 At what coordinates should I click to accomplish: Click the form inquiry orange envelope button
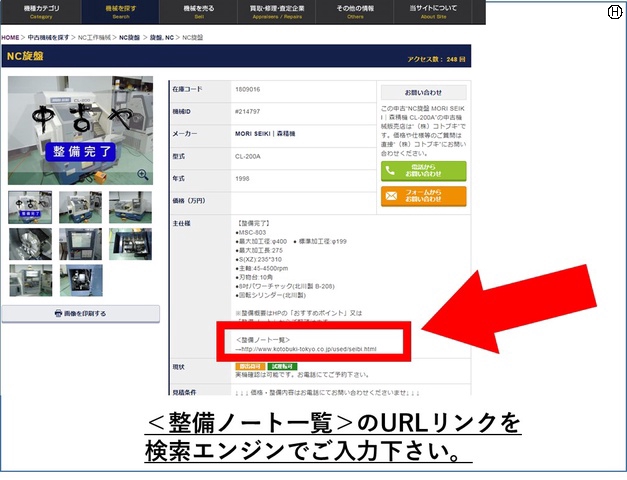click(423, 196)
